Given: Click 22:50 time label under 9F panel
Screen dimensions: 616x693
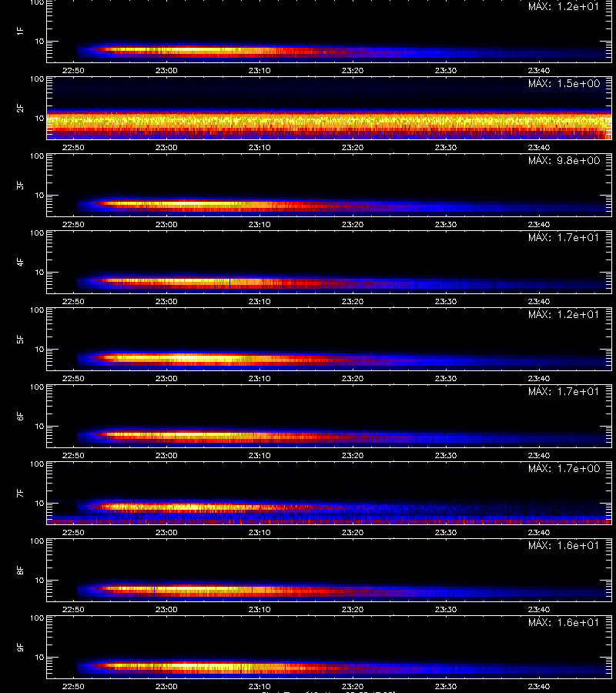Looking at the screenshot, I should point(73,686).
